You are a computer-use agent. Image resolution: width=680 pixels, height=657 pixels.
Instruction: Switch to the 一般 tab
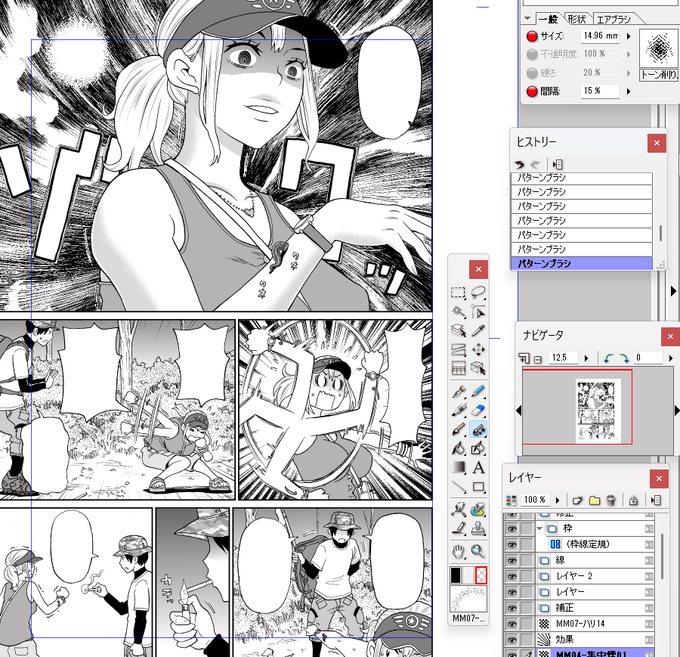[x=548, y=19]
